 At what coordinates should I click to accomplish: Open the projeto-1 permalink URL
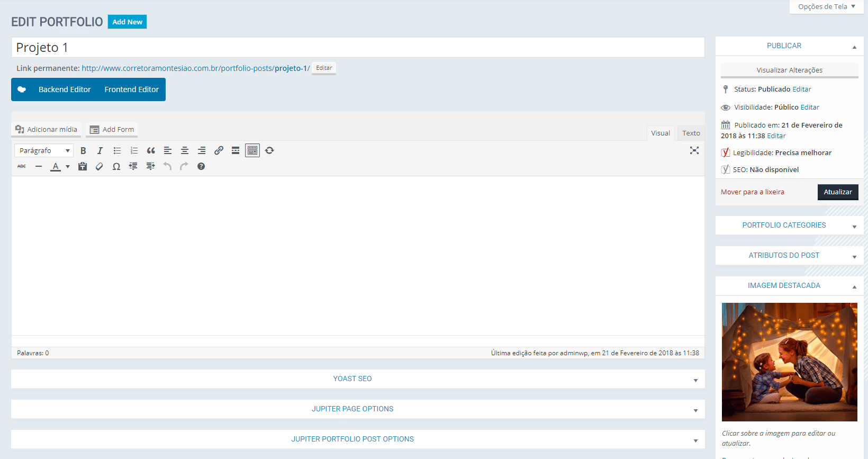tap(196, 68)
